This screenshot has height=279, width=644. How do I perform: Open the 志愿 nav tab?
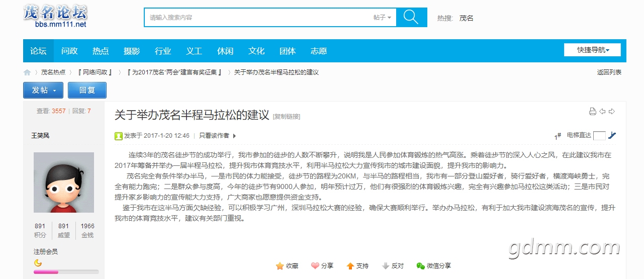tap(319, 51)
